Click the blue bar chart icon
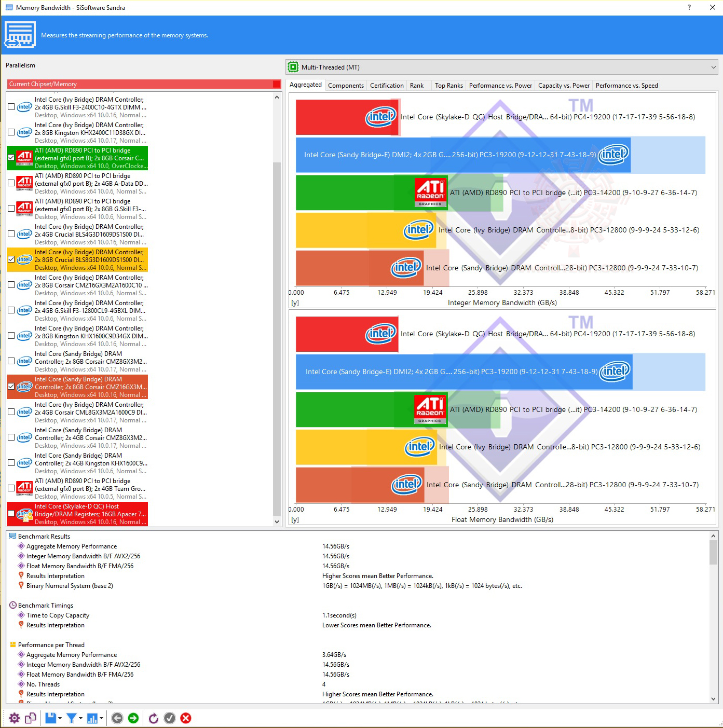Screen dimensions: 723x728 coord(92,718)
